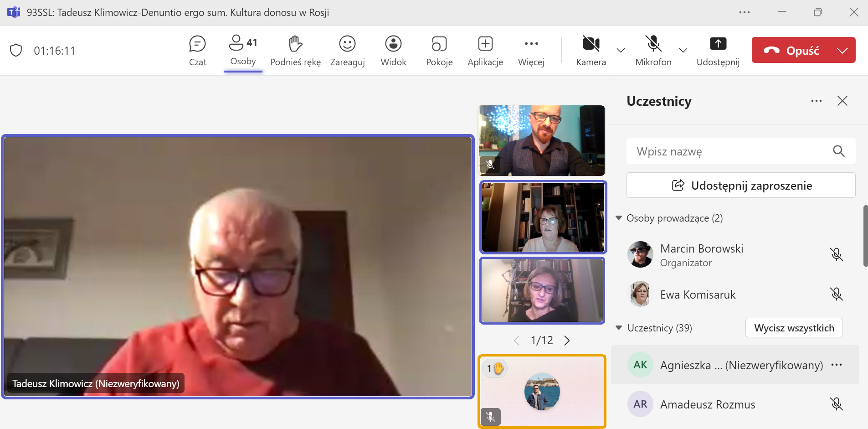Click Udostępnij zaproszenie button
Viewport: 868px width, 429px height.
(741, 185)
